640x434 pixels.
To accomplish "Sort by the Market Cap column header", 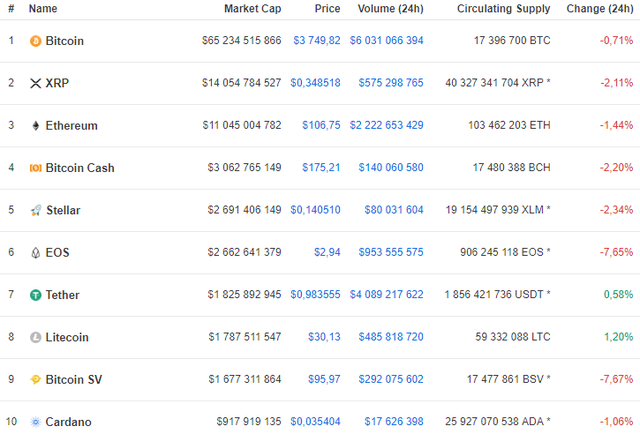I will pyautogui.click(x=253, y=9).
